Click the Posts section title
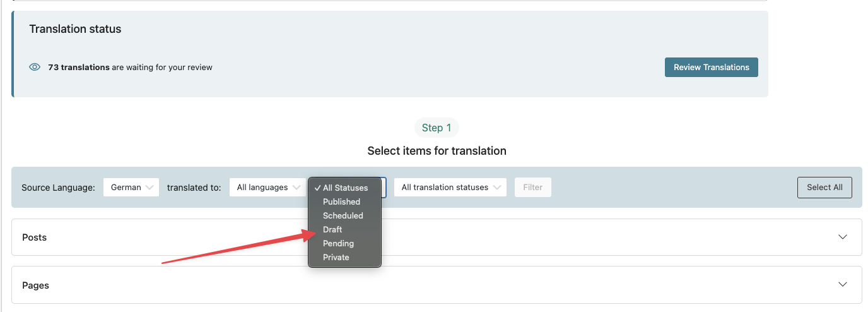The image size is (868, 312). (35, 237)
